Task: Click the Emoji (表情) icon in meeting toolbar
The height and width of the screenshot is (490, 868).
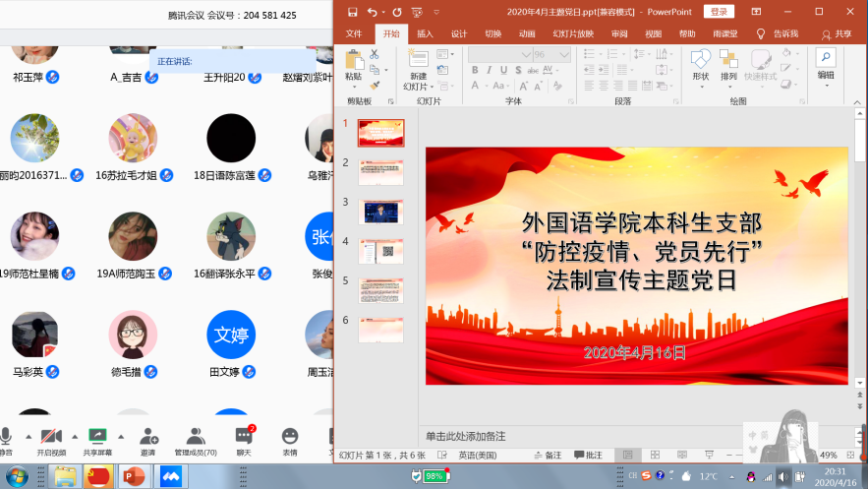Action: pos(290,437)
